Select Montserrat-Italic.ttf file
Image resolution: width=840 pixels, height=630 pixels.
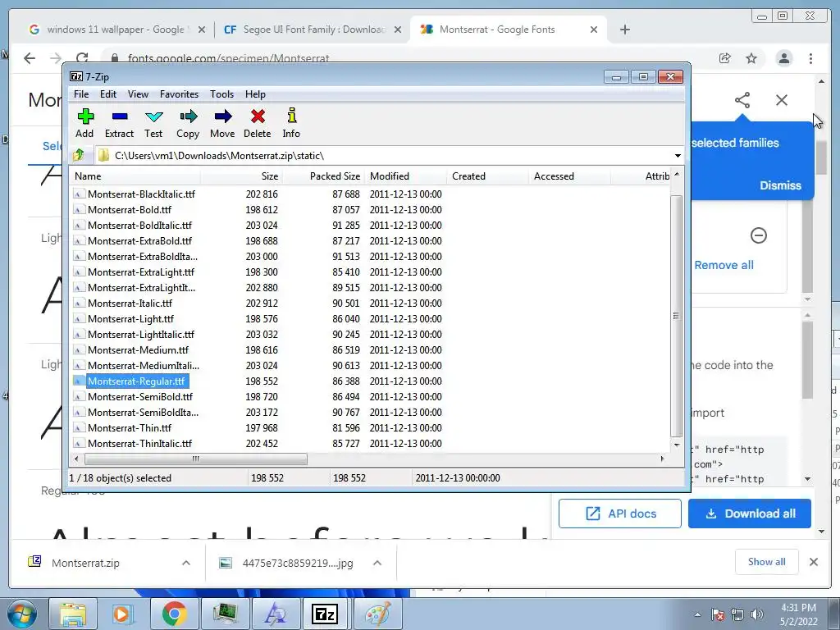pyautogui.click(x=130, y=304)
